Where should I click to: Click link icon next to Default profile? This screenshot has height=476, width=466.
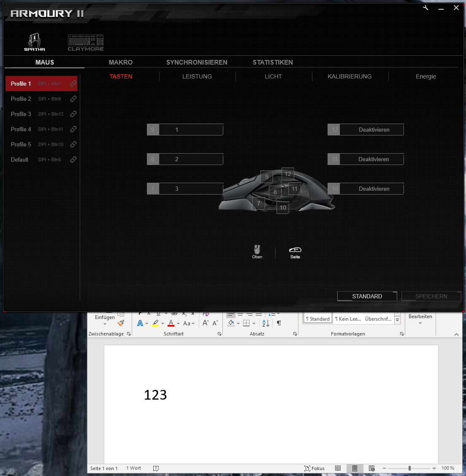click(x=73, y=160)
